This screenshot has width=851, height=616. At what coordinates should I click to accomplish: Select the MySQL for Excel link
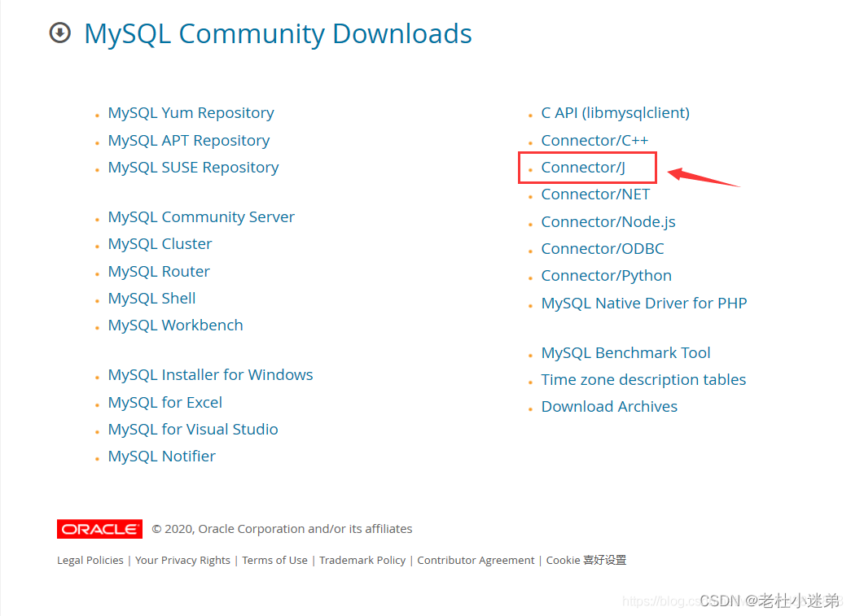(165, 402)
